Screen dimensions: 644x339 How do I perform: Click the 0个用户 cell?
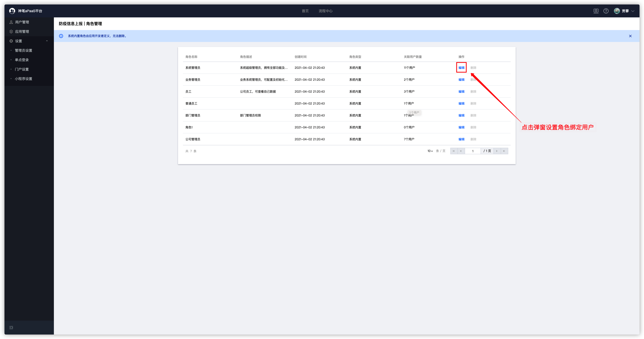(x=409, y=127)
